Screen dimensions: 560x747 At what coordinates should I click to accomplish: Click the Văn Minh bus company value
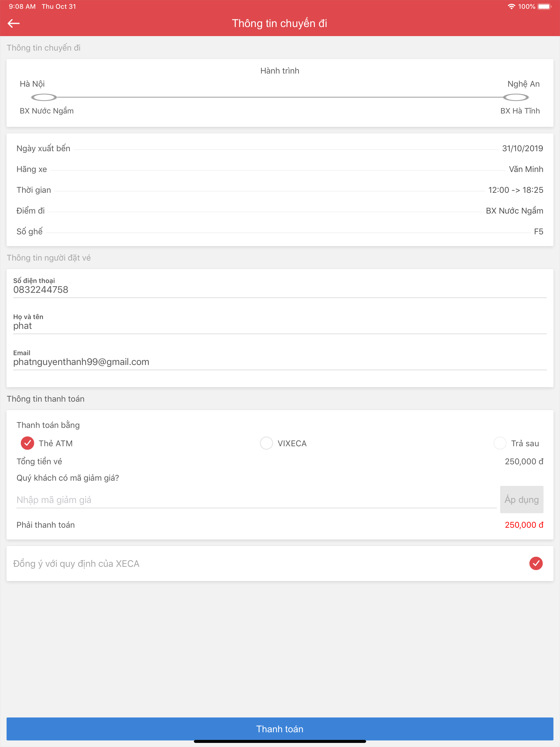click(526, 169)
